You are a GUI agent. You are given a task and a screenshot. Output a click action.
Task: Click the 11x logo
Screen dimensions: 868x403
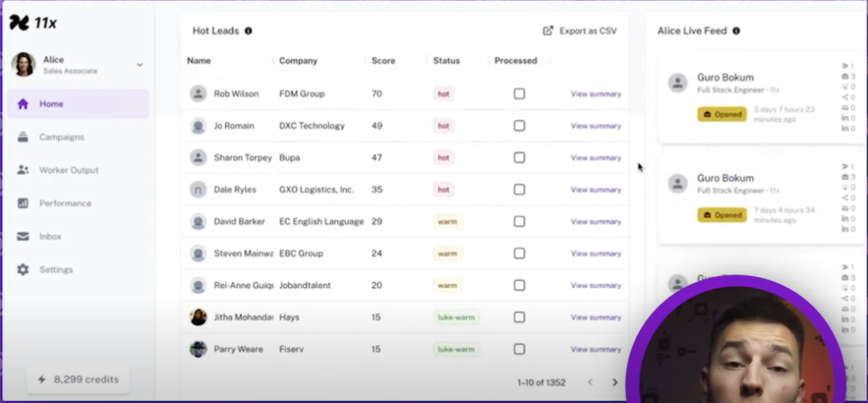[x=33, y=23]
